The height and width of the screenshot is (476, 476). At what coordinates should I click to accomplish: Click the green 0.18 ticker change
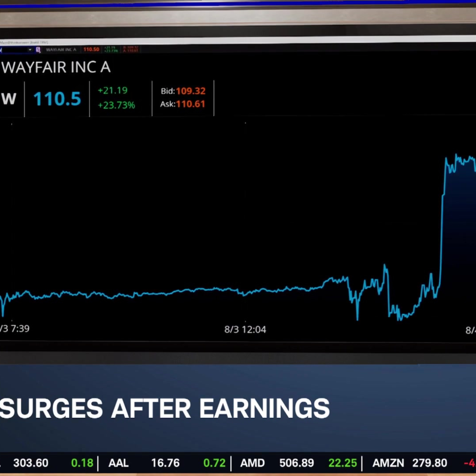click(x=82, y=463)
